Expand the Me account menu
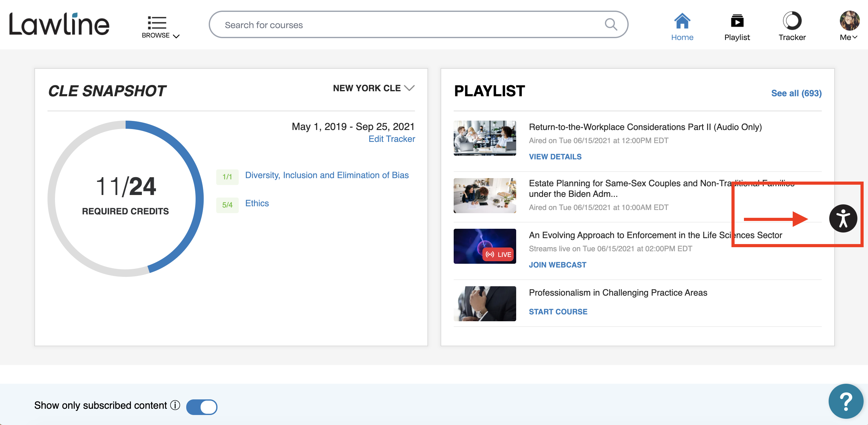 point(848,37)
